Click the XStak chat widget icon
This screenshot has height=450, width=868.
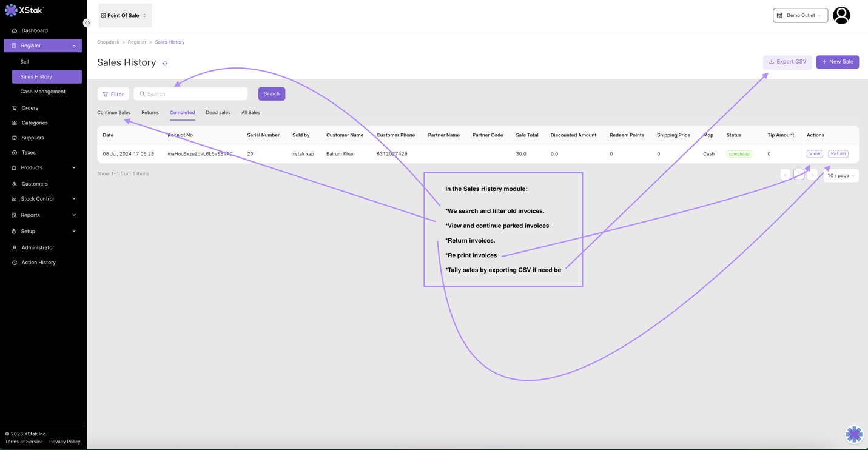[x=853, y=434]
